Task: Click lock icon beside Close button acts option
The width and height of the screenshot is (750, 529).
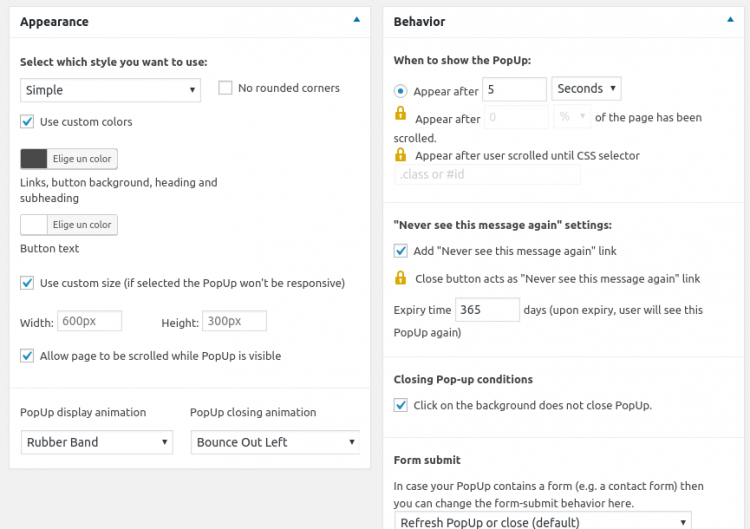Action: [x=401, y=278]
